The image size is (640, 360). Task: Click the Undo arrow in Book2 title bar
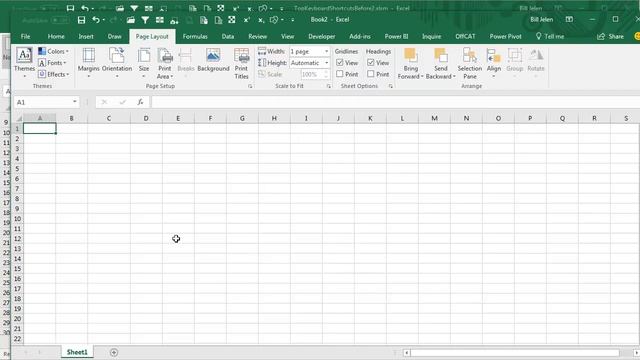(96, 20)
